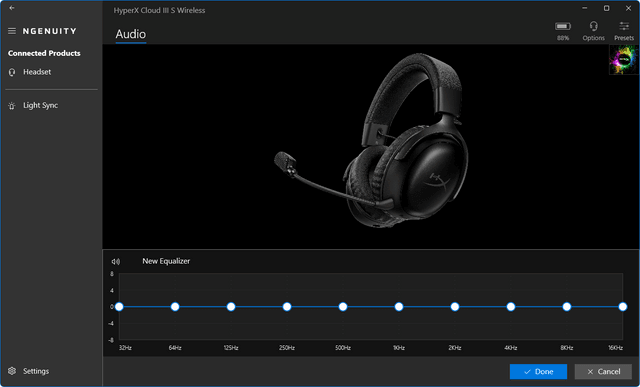Click the Connected Products heading
The height and width of the screenshot is (387, 640).
tap(44, 53)
